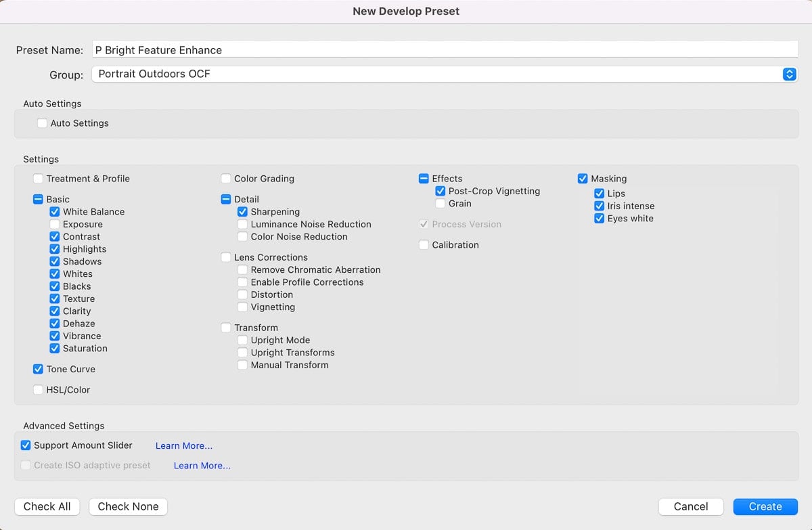
Task: Enable Color Noise Reduction
Action: pos(242,237)
